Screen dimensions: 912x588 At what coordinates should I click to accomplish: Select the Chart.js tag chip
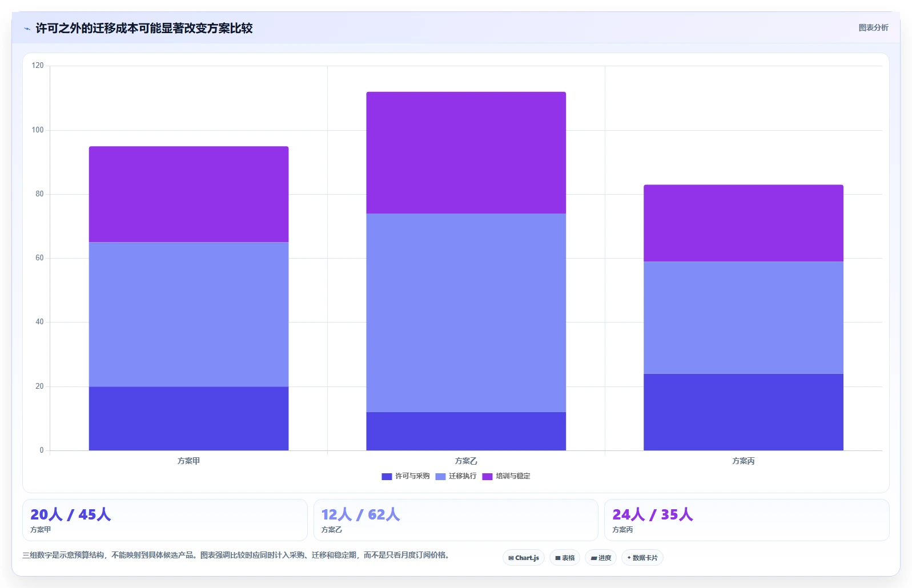click(x=524, y=558)
